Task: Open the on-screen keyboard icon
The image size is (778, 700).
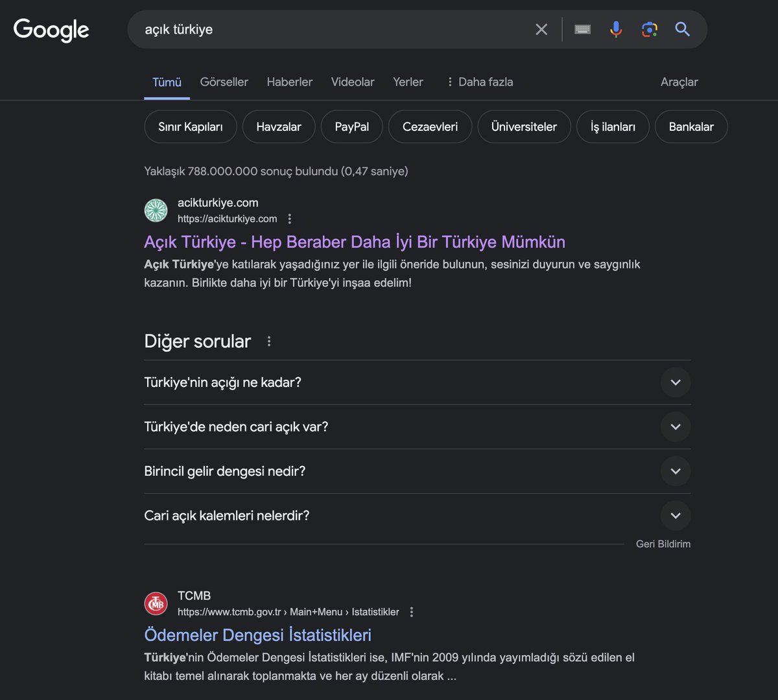Action: click(582, 29)
